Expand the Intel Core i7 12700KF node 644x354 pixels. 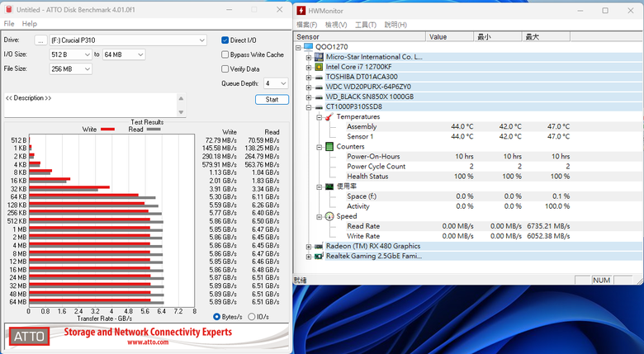tap(309, 67)
